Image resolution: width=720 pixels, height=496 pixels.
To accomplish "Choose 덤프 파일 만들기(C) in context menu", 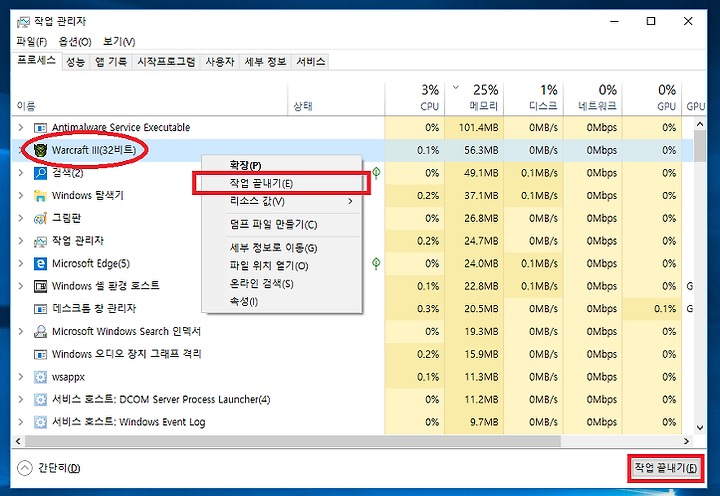I will (281, 225).
